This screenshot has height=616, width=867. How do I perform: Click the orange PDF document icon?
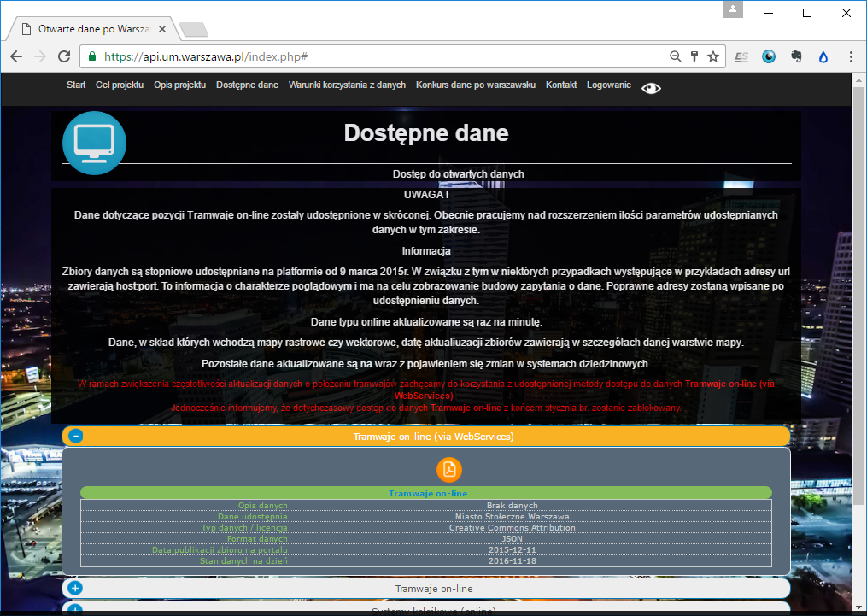coord(448,469)
